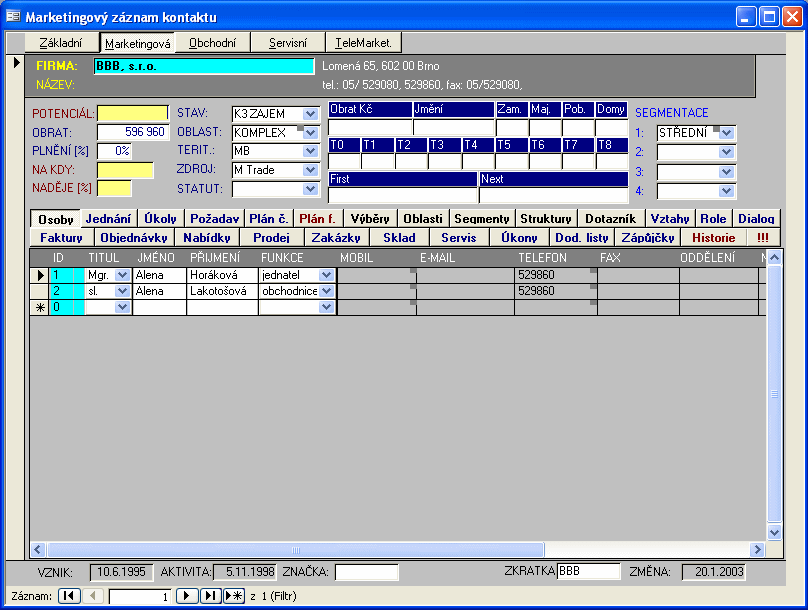The image size is (808, 610).
Task: Click the Prodej button
Action: pyautogui.click(x=272, y=238)
